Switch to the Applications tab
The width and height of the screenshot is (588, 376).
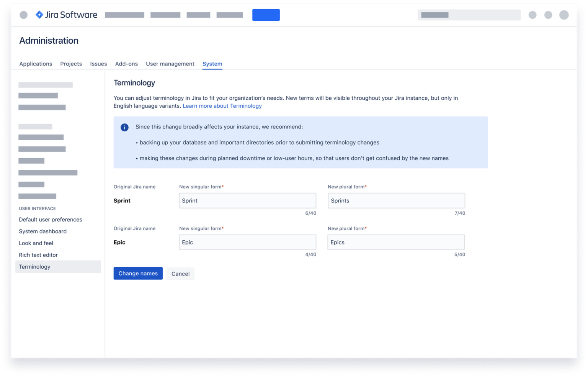click(36, 64)
